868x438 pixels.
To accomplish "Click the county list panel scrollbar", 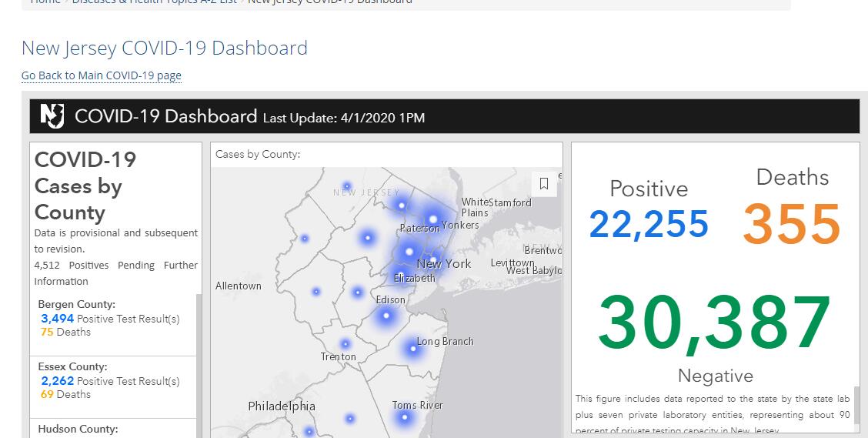I will tap(199, 366).
